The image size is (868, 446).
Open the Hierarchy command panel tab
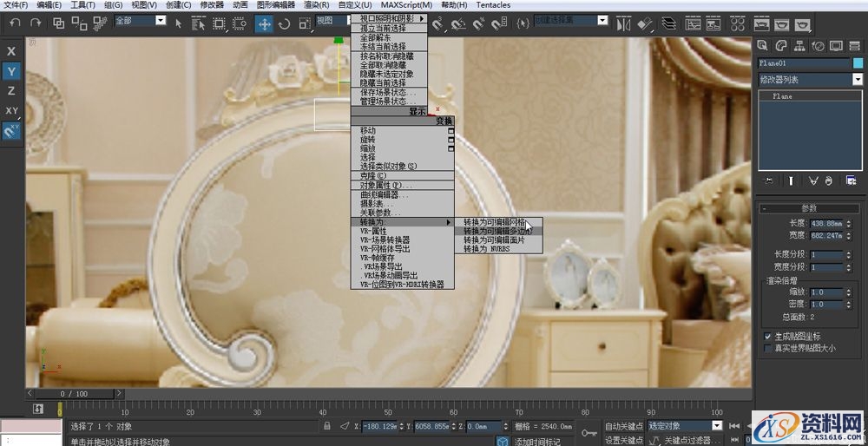point(799,45)
